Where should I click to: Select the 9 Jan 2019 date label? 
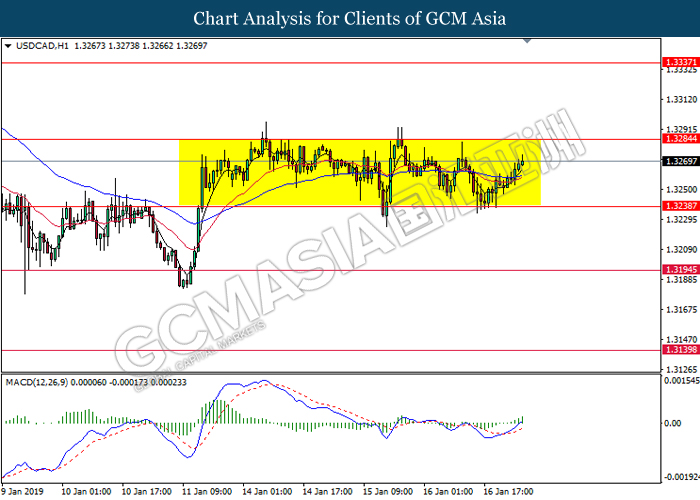24,492
